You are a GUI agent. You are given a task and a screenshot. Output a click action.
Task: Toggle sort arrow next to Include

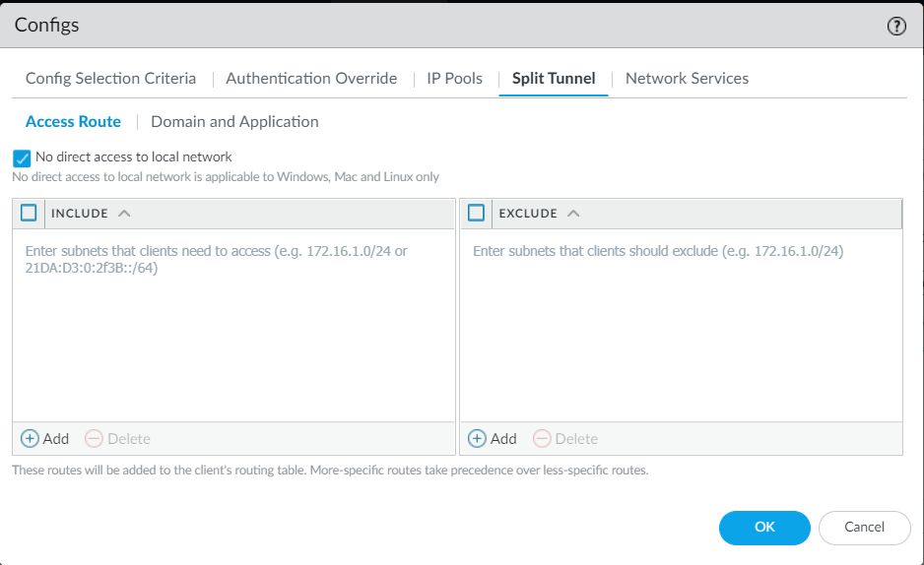(x=124, y=213)
